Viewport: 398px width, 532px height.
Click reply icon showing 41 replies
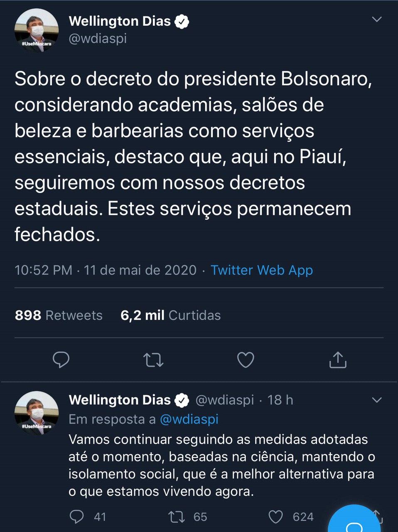point(77,517)
